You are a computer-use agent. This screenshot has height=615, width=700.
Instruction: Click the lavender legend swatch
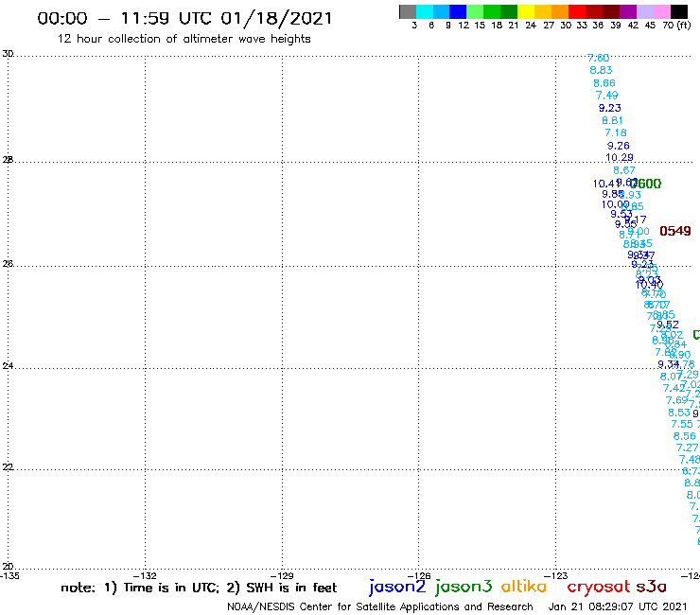point(645,11)
